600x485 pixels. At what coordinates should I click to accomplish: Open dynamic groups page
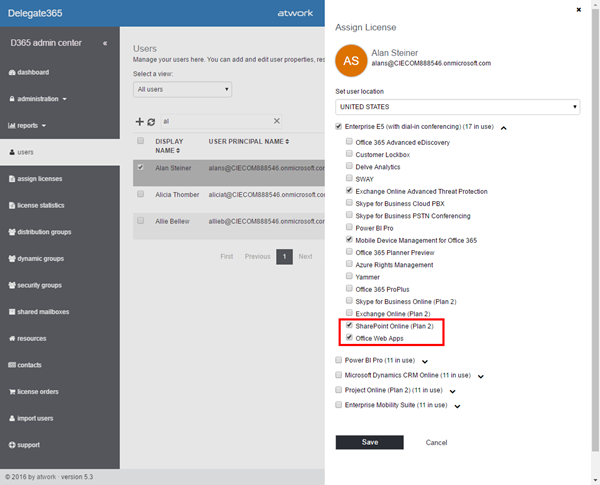click(x=36, y=259)
